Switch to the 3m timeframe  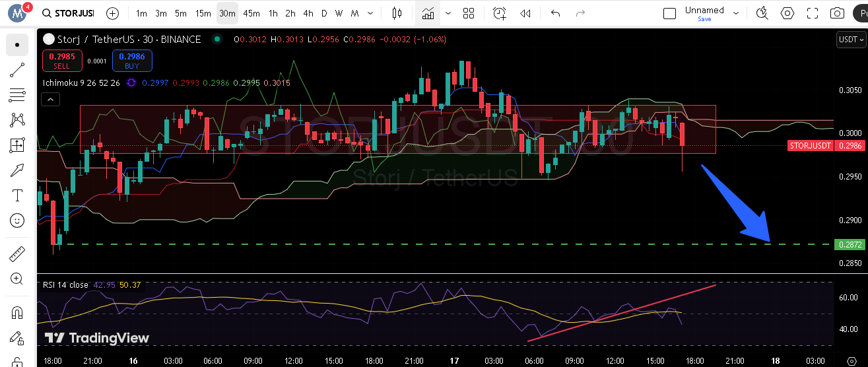click(161, 13)
